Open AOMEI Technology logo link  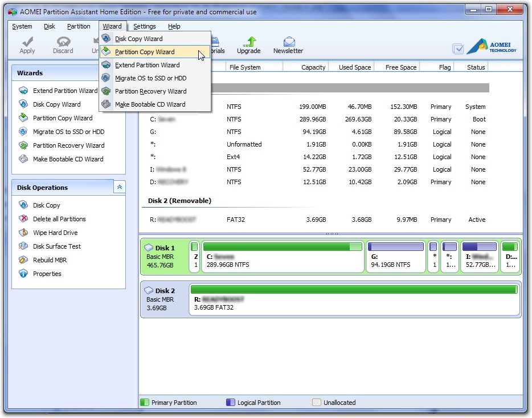click(x=492, y=47)
